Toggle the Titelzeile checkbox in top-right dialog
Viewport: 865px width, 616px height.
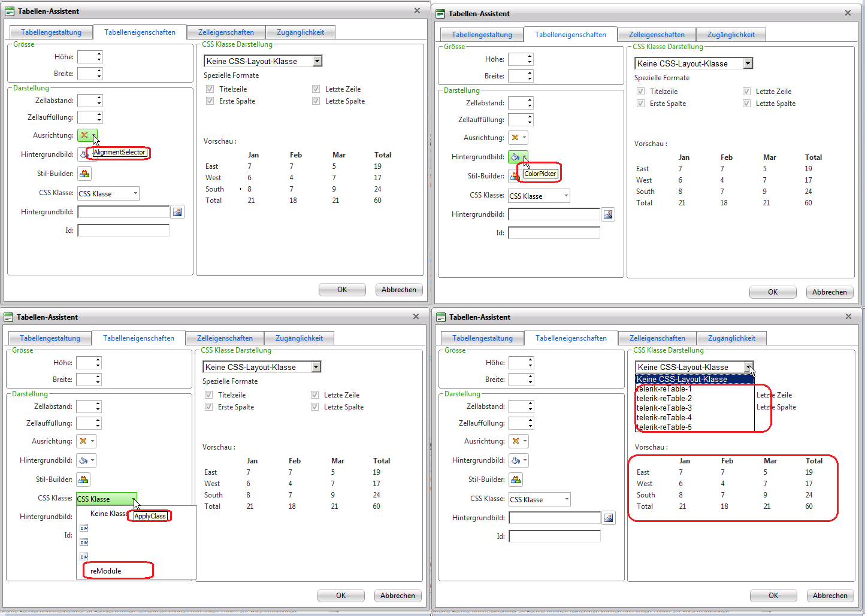(640, 92)
